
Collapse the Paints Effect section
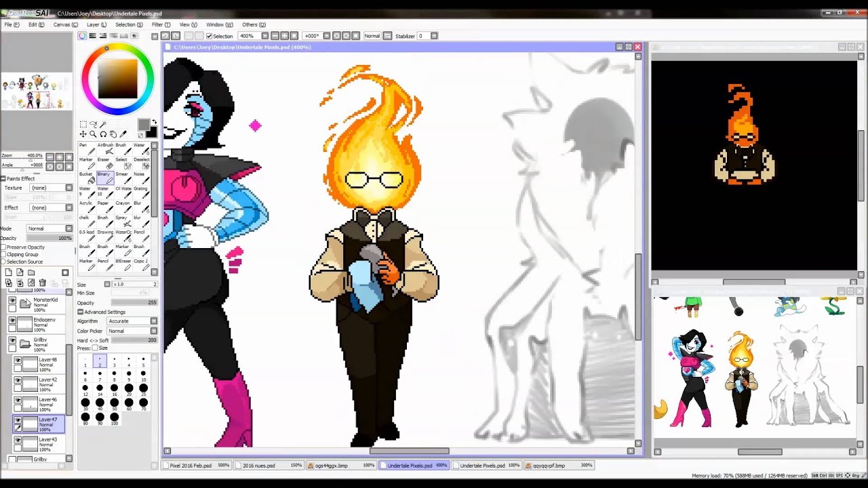pos(3,179)
